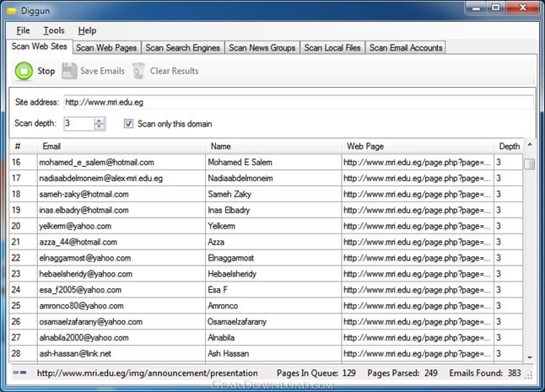Click the Scan depth number field
Viewport: 545px width, 392px height.
79,124
